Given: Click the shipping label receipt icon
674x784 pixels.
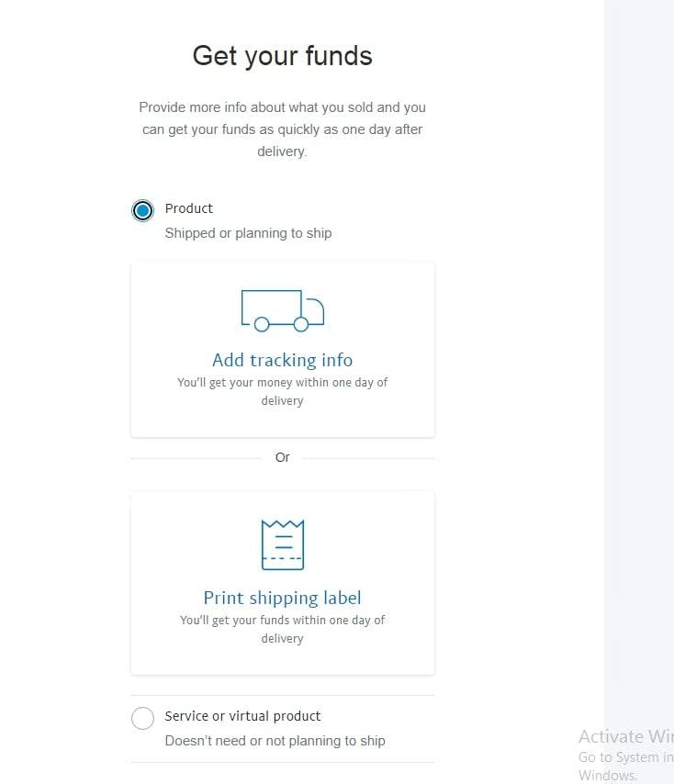Looking at the screenshot, I should [x=282, y=544].
